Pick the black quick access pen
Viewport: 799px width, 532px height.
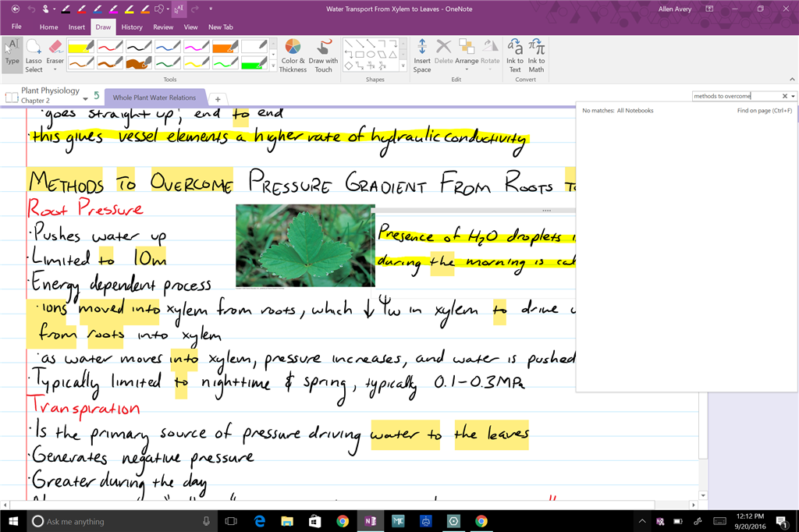tap(66, 9)
